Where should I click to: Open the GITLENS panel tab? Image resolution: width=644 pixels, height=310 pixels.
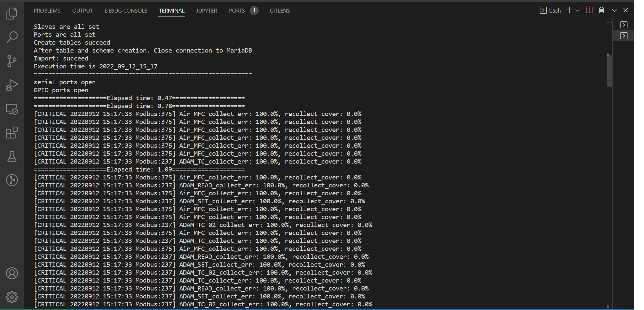pyautogui.click(x=279, y=10)
